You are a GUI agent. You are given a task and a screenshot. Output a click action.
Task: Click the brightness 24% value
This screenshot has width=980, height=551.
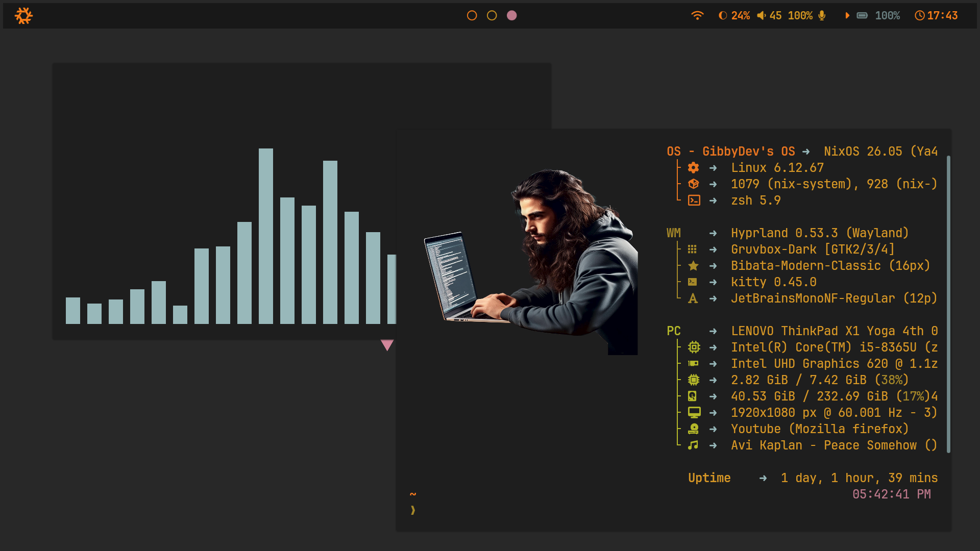click(x=741, y=16)
